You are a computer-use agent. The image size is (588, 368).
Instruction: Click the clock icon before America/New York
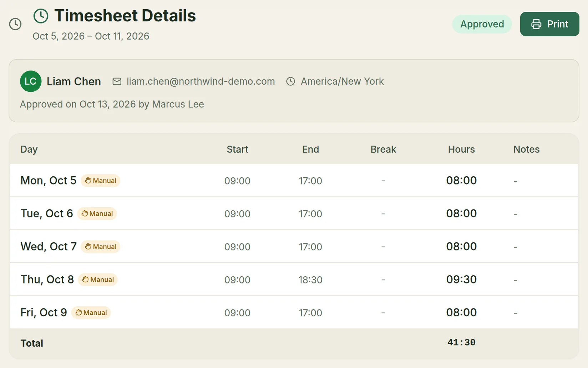click(x=291, y=81)
